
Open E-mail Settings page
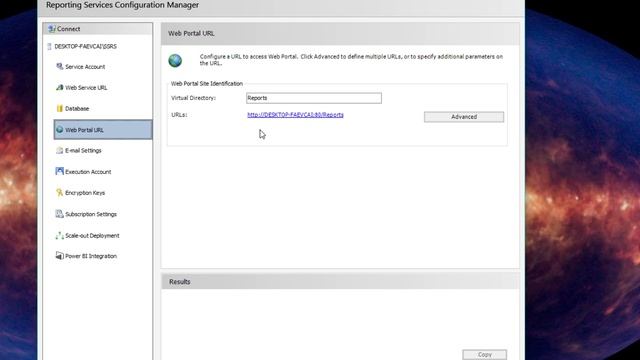click(x=83, y=151)
